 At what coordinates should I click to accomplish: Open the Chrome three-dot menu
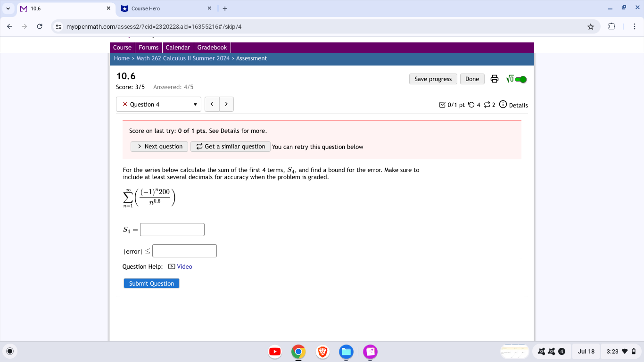tap(635, 26)
